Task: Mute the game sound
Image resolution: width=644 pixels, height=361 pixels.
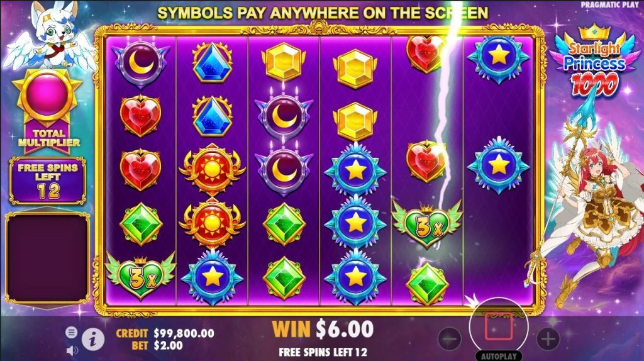Action: pyautogui.click(x=72, y=350)
